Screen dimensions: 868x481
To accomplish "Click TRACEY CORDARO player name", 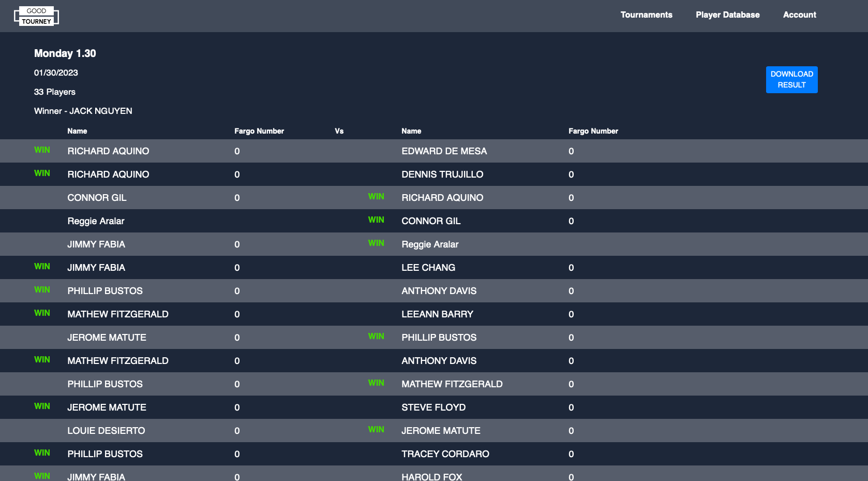I will [x=445, y=454].
